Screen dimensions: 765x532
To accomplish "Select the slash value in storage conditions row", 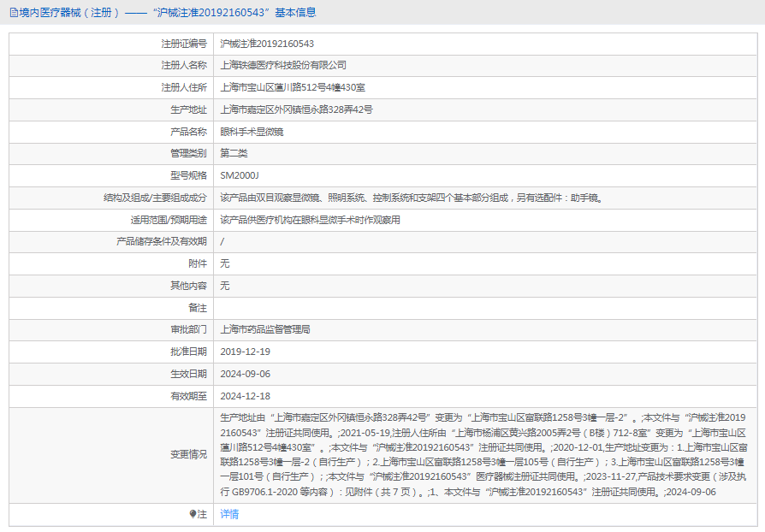I will coord(222,242).
